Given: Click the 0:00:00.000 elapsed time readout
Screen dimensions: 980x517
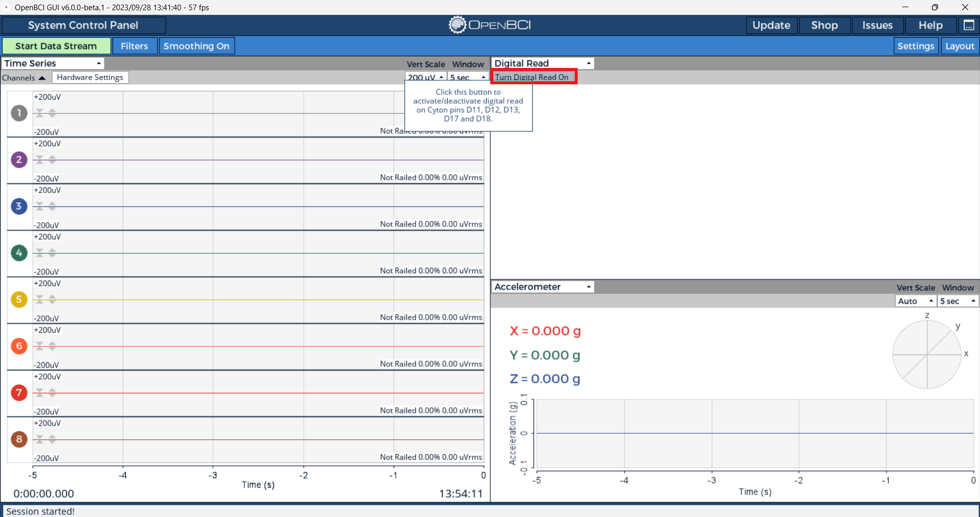Looking at the screenshot, I should (x=43, y=494).
